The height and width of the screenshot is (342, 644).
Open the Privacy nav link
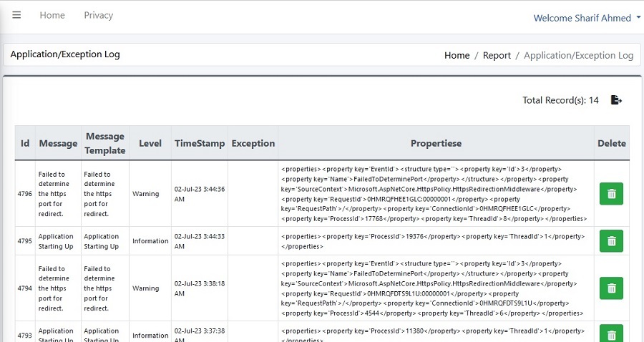(99, 15)
